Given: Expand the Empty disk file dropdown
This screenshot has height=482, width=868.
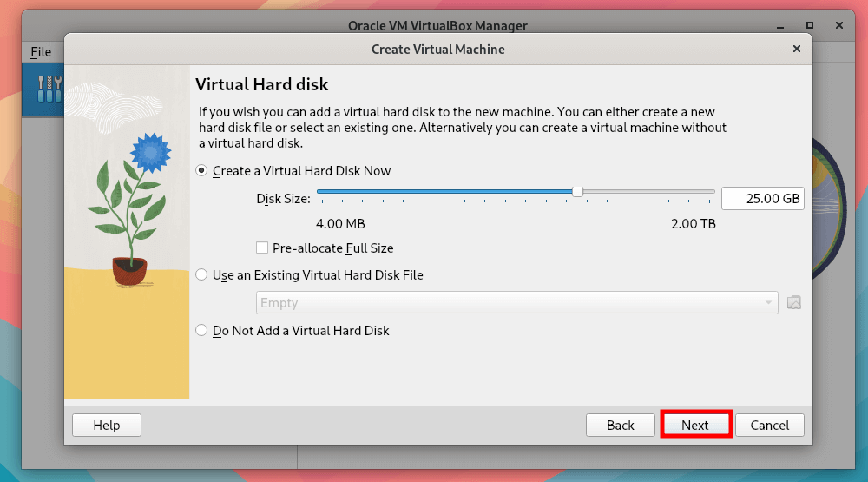Looking at the screenshot, I should pos(516,303).
